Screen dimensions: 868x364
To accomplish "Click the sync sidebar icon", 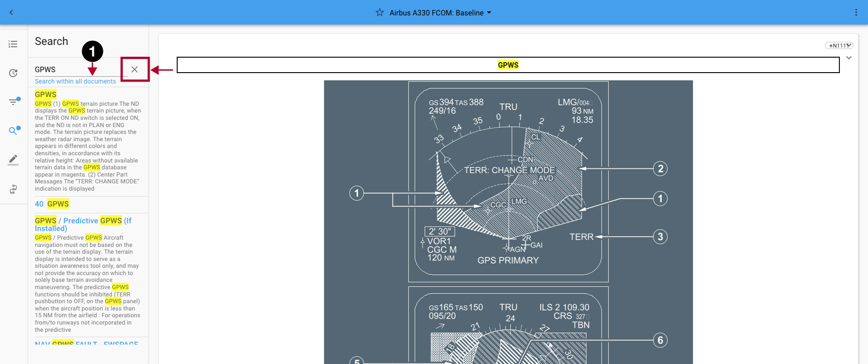I will 13,189.
